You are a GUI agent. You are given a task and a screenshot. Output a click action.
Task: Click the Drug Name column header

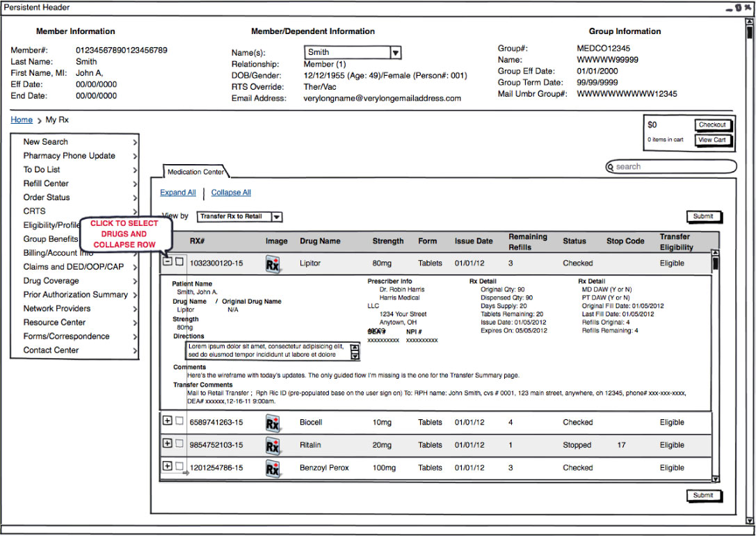click(x=320, y=241)
